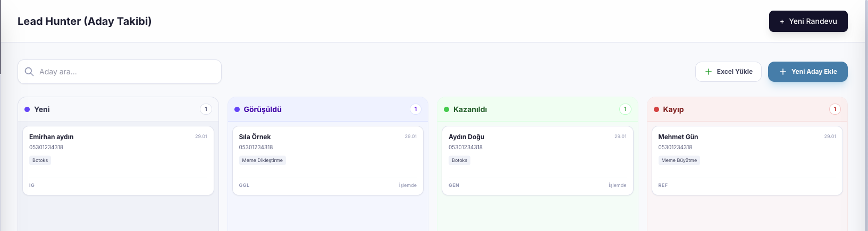The image size is (868, 231).
Task: Add a lead with Yeni Aday Ekle
Action: (x=807, y=72)
